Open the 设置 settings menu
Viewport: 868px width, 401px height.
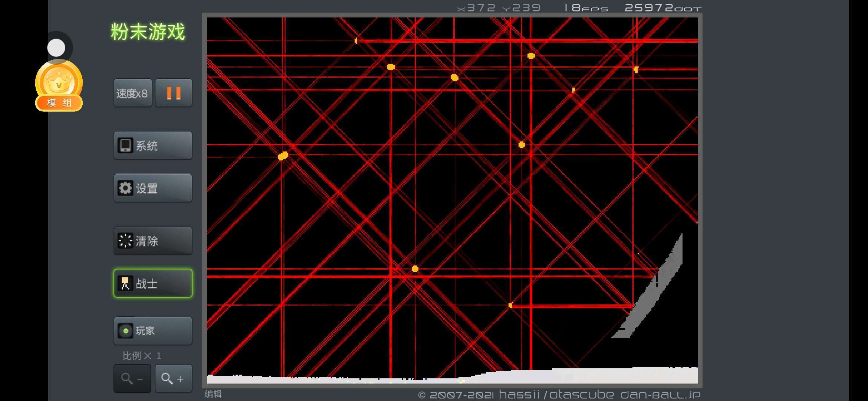click(153, 188)
